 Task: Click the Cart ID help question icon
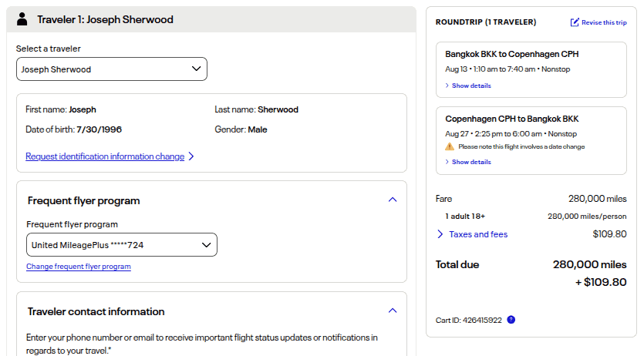511,320
